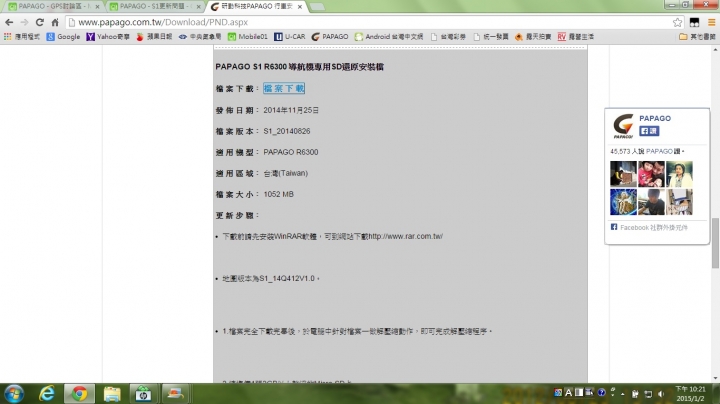Open first fan photo in bottom row
This screenshot has width=720, height=404.
(x=623, y=202)
